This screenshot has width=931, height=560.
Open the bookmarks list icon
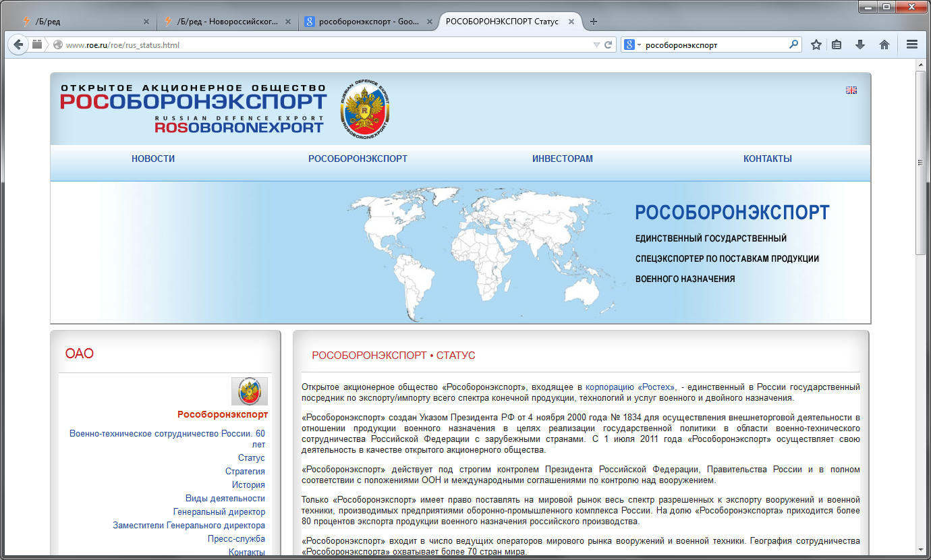[x=837, y=45]
